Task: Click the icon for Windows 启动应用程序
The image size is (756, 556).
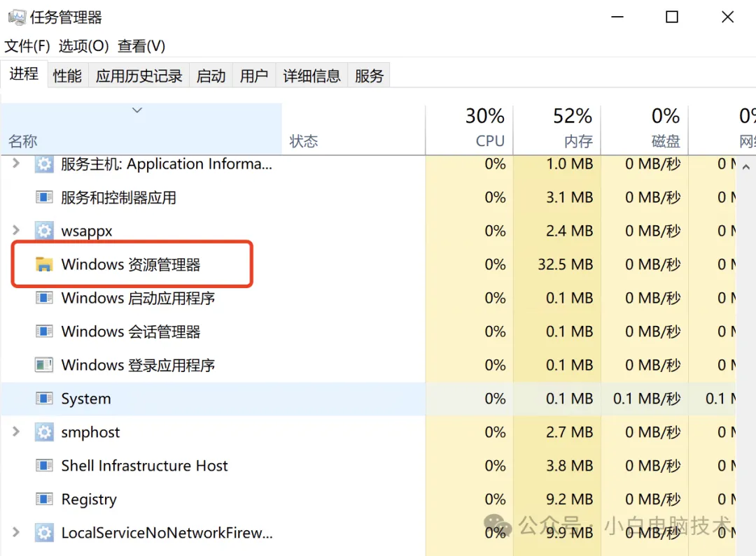Action: [x=44, y=298]
